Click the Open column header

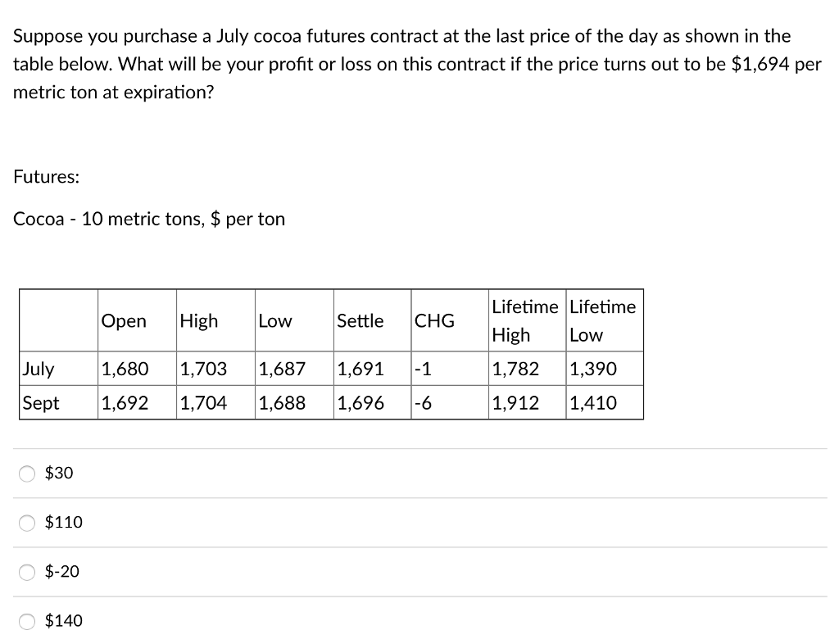pos(124,321)
